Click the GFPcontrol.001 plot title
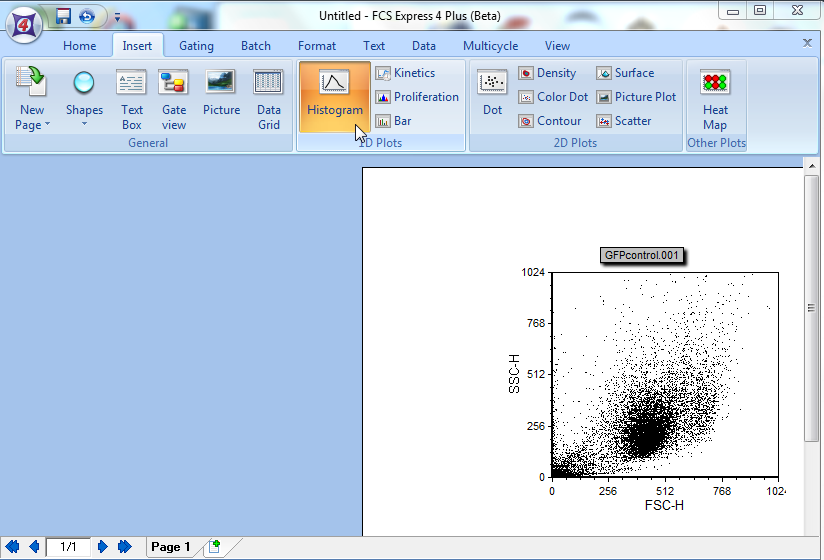The width and height of the screenshot is (824, 560). 642,255
